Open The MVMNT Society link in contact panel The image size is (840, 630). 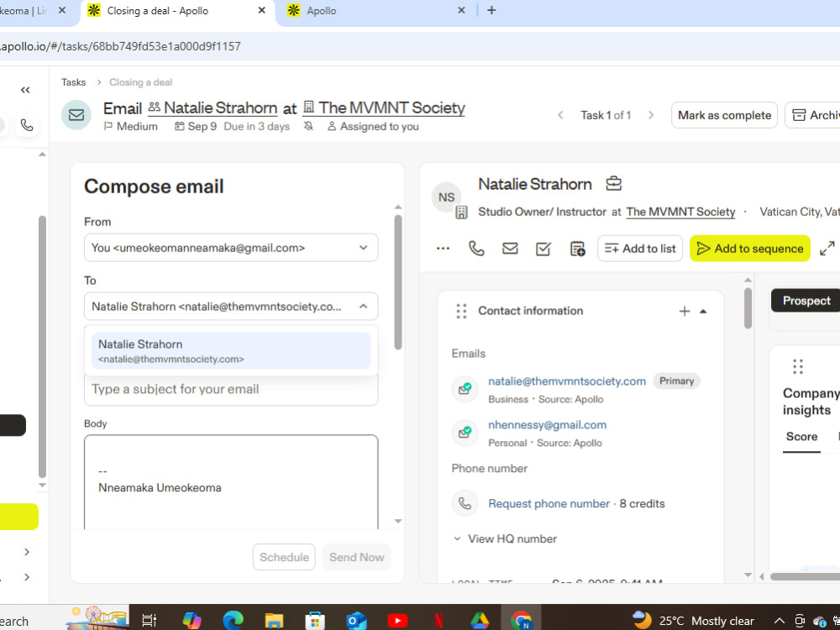pos(680,212)
